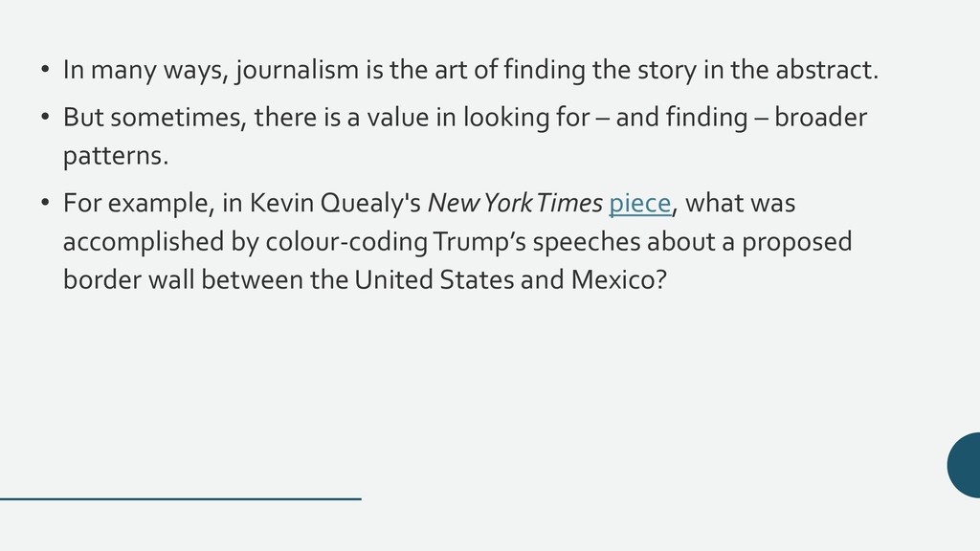Select the teal horizontal line at the slide bottom

(x=181, y=498)
